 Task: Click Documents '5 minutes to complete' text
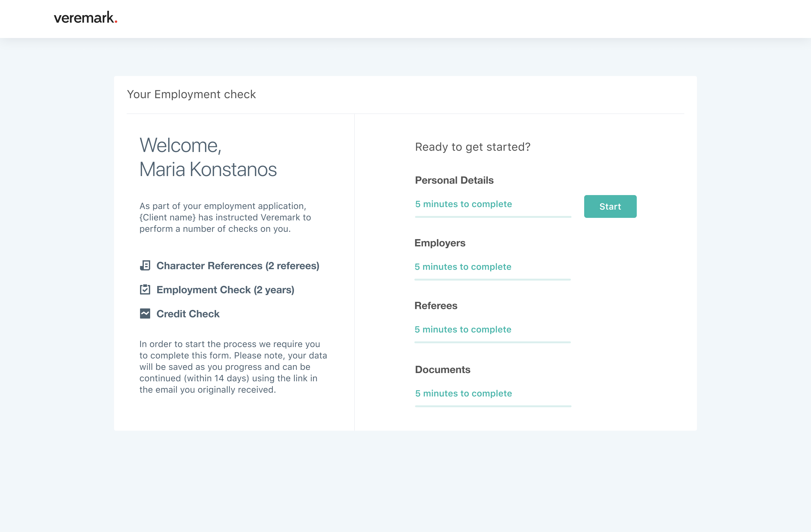463,393
